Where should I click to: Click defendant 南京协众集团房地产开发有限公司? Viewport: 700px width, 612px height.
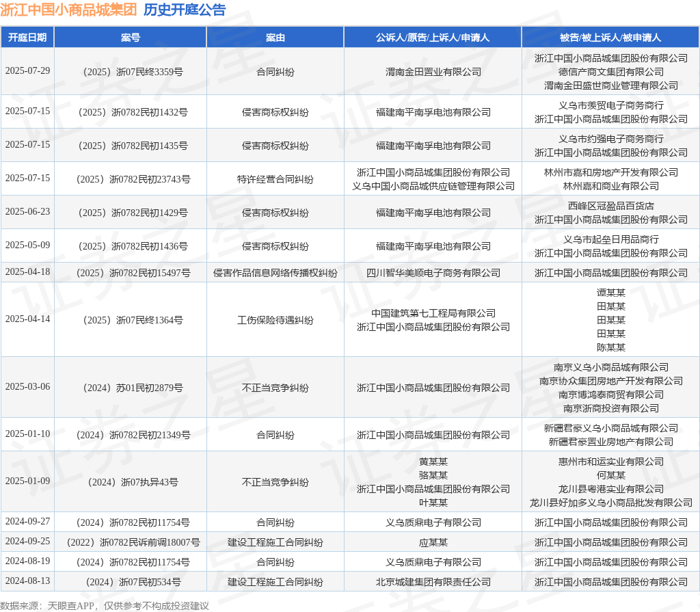610,381
